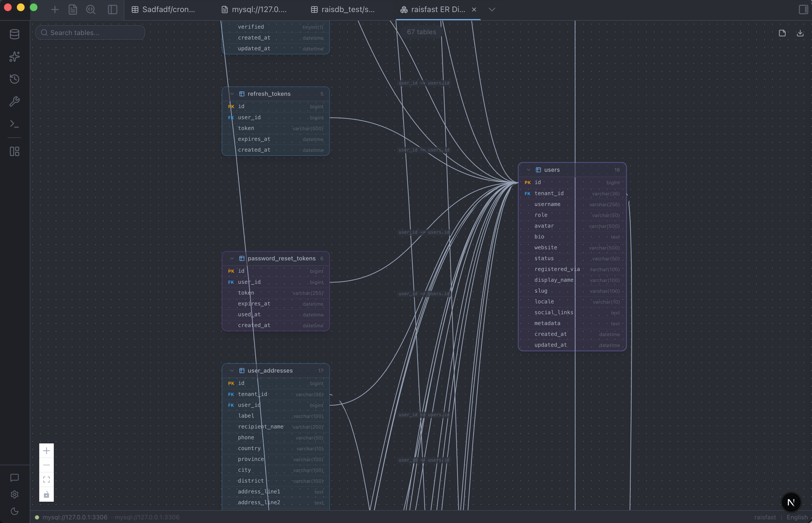The height and width of the screenshot is (523, 812).
Task: Open the AI assistant sparkle icon
Action: [14, 56]
